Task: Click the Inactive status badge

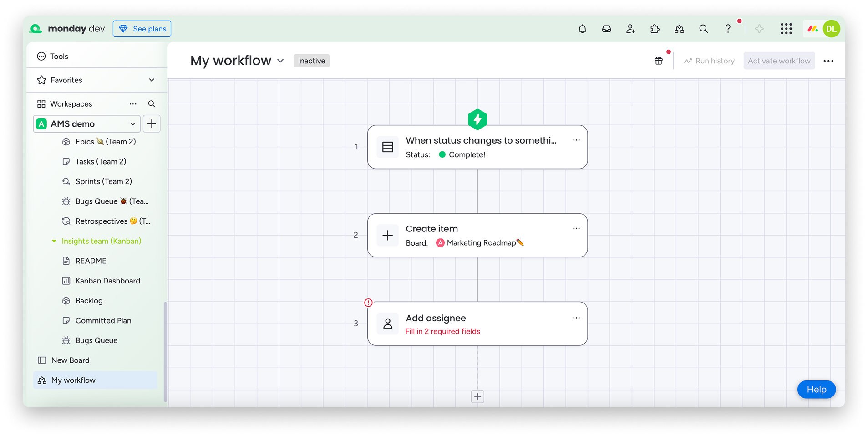Action: point(311,61)
